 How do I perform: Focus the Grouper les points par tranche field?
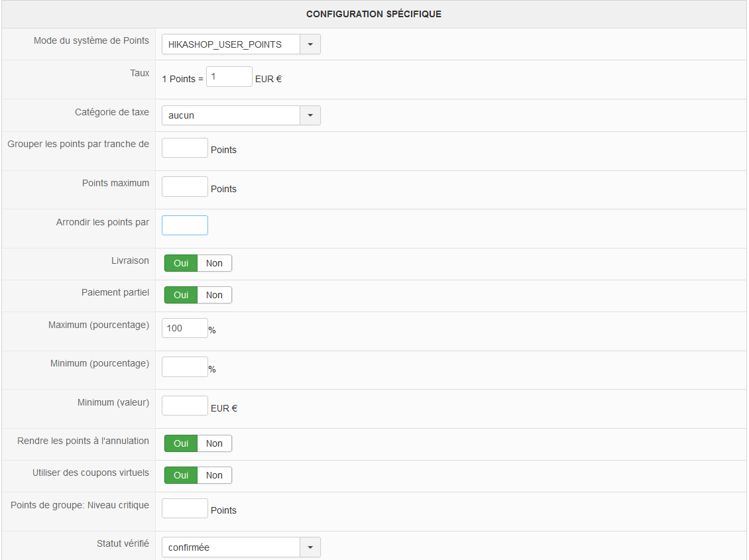[184, 148]
